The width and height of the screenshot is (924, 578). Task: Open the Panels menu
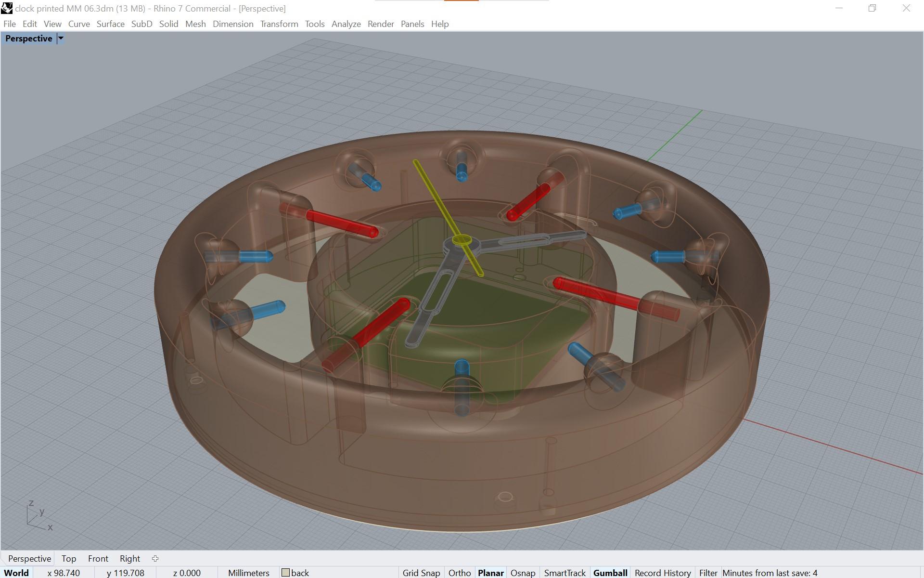(411, 23)
